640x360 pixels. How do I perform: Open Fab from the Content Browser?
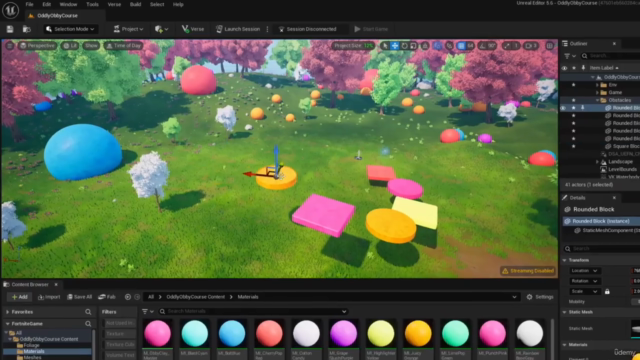pos(107,297)
